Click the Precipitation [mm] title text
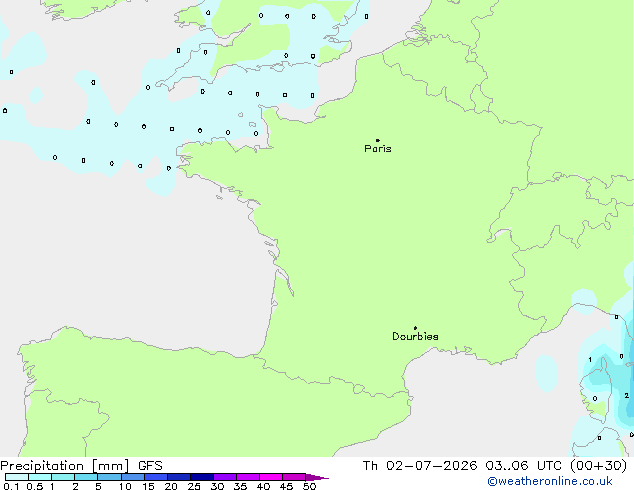The width and height of the screenshot is (634, 490). click(x=65, y=466)
